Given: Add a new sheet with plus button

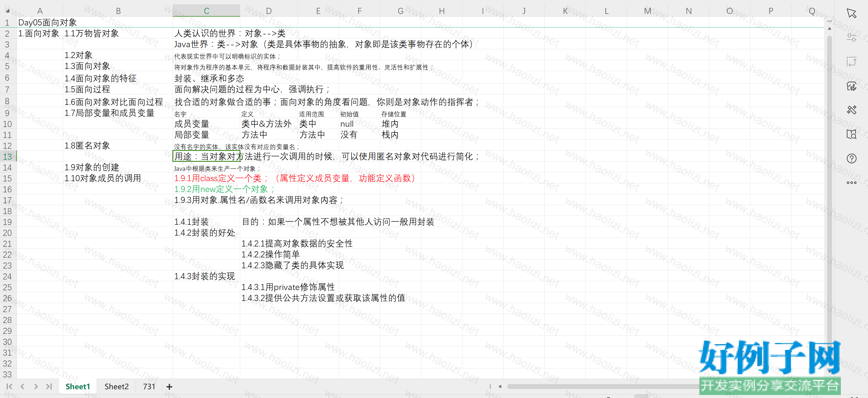Looking at the screenshot, I should click(169, 387).
